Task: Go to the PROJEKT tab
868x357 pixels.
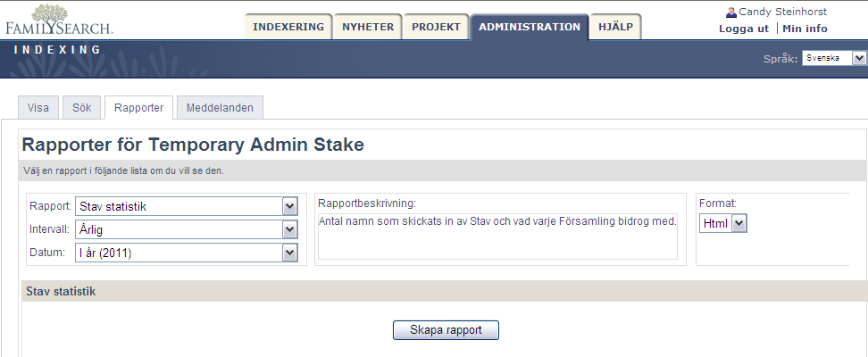Action: pos(436,27)
